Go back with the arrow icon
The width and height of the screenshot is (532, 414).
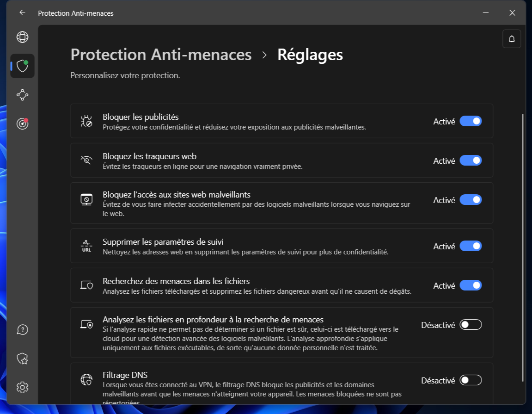[x=22, y=13]
